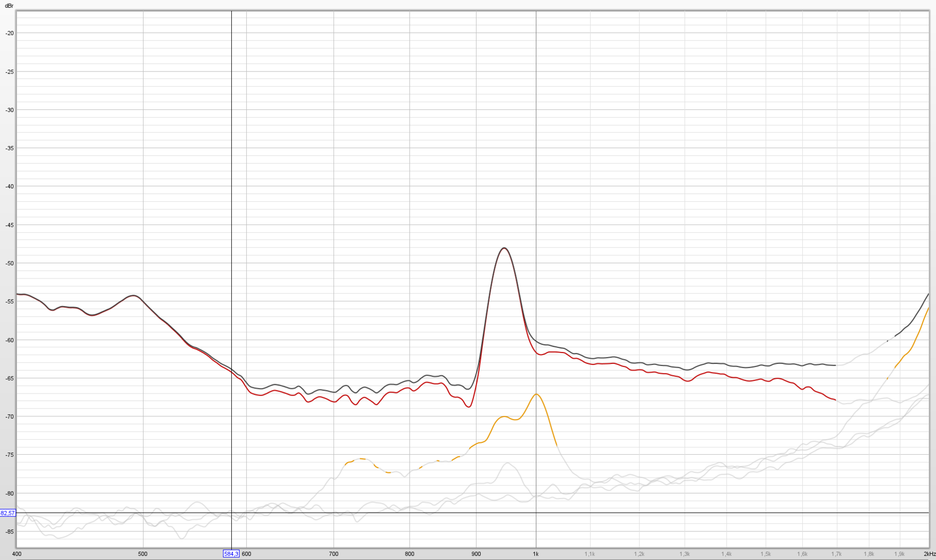Click the 700 label on the frequency axis
The image size is (936, 560).
pyautogui.click(x=333, y=554)
